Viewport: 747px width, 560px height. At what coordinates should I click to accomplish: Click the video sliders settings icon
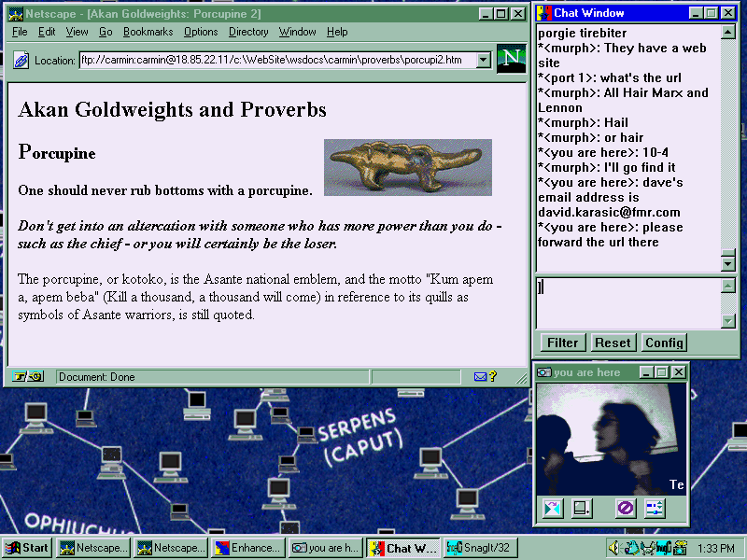655,508
